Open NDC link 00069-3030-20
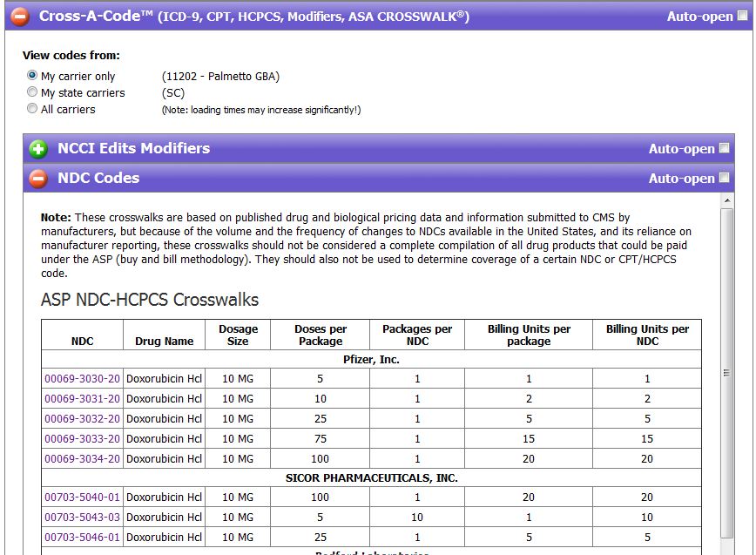 (x=82, y=379)
